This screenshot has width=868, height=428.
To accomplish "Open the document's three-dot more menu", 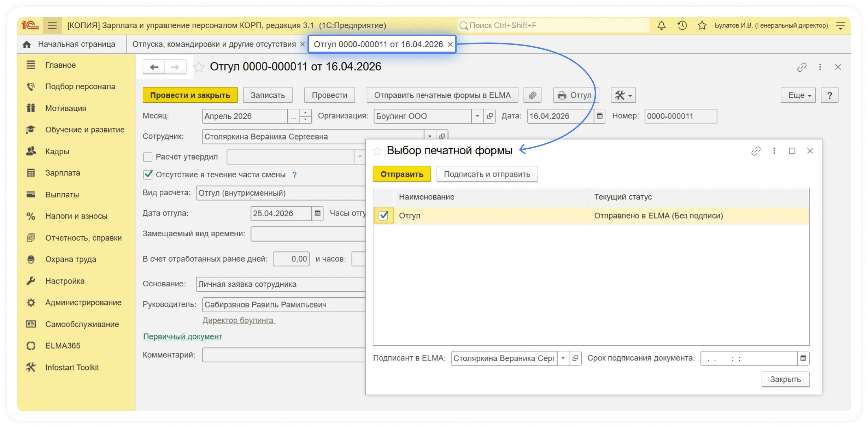I will [820, 67].
